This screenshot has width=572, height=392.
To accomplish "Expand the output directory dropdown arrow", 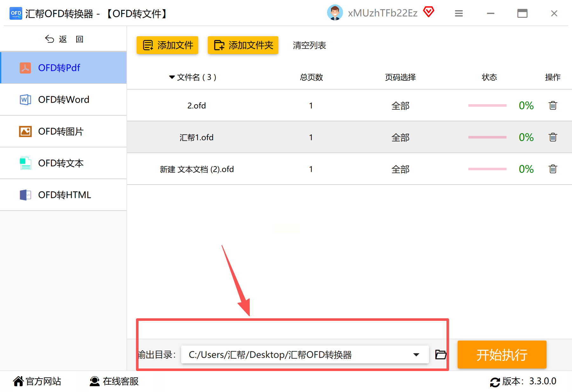I will (x=416, y=355).
